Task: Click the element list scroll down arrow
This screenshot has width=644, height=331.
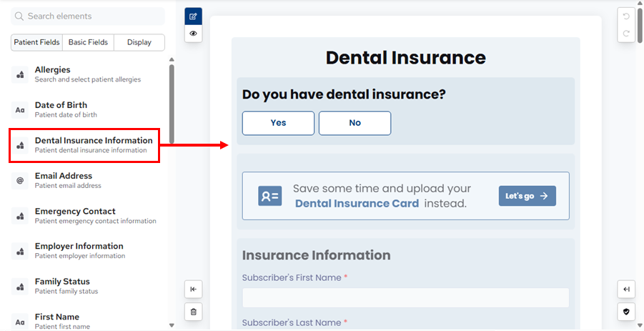Action: point(172,325)
